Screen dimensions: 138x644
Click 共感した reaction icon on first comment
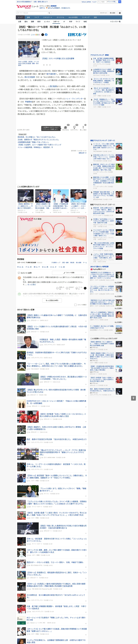click(57, 288)
